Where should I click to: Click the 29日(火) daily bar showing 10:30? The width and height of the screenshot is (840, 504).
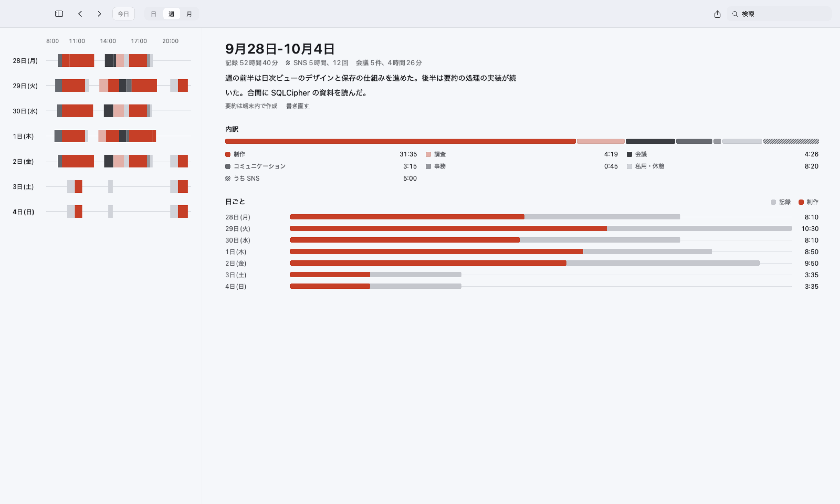541,229
